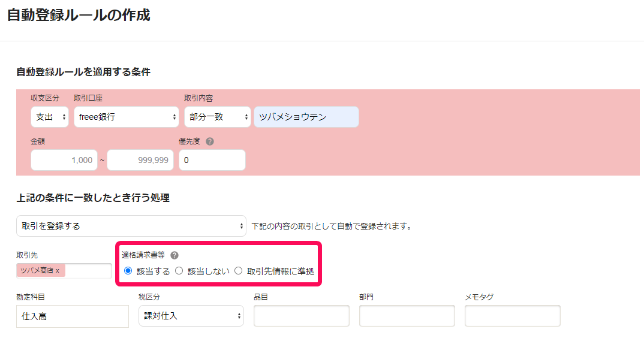This screenshot has width=644, height=338.
Task: Click the メモタグ input field
Action: (x=513, y=316)
